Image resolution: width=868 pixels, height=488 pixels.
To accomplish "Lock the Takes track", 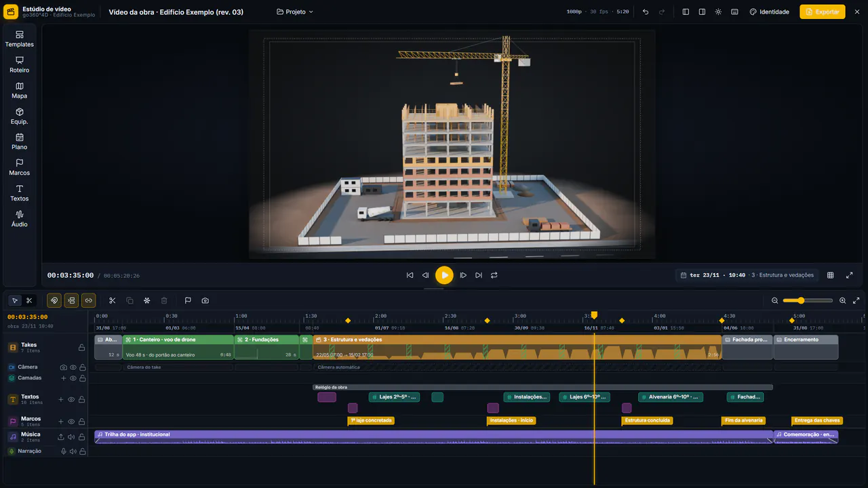I will pyautogui.click(x=81, y=348).
